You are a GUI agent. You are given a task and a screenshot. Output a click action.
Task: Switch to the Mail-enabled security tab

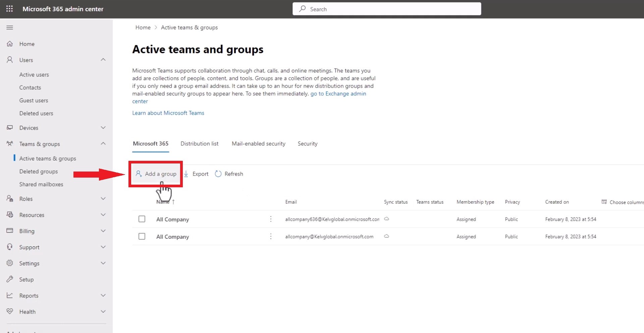[x=258, y=143]
